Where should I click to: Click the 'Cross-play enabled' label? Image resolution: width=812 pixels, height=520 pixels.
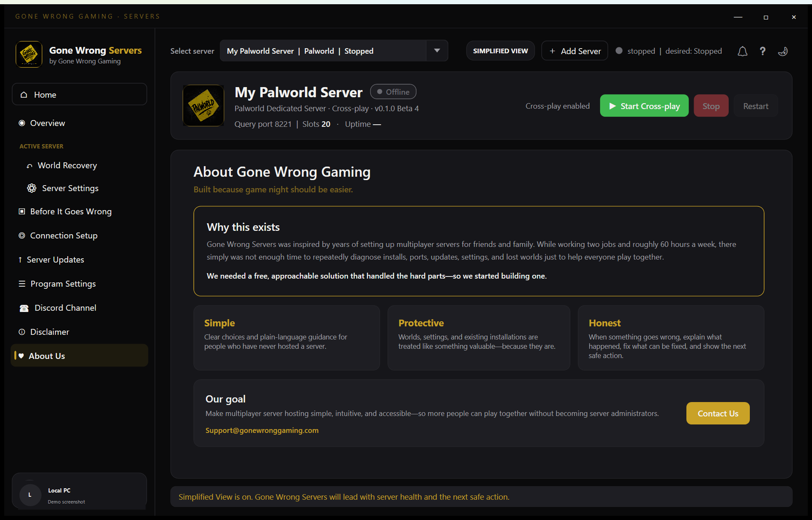557,106
